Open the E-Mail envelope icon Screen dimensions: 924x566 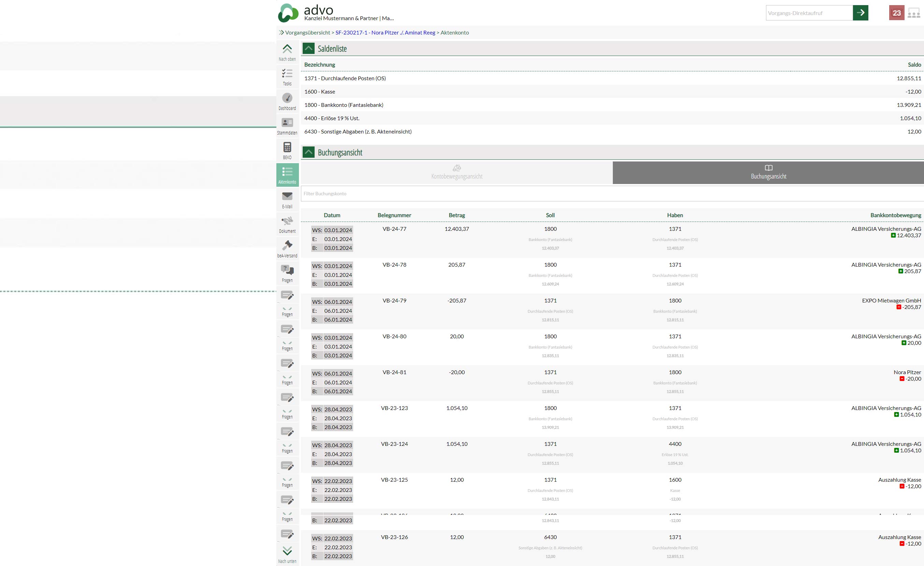[x=287, y=197]
